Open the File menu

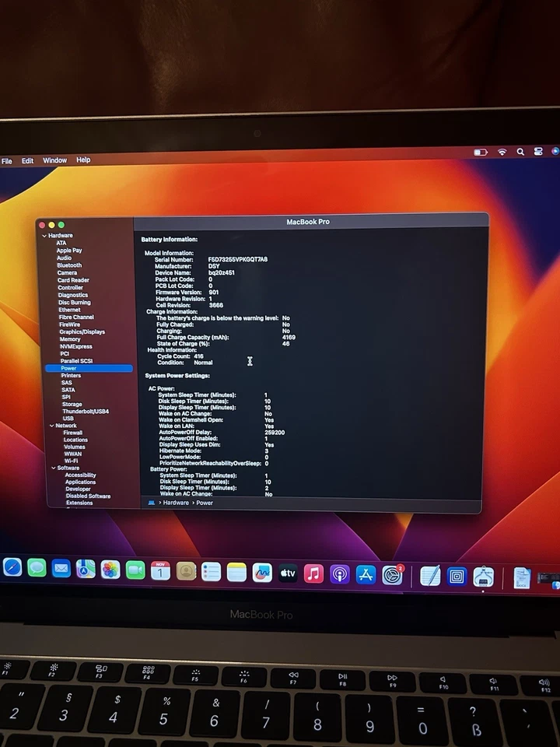click(x=7, y=161)
